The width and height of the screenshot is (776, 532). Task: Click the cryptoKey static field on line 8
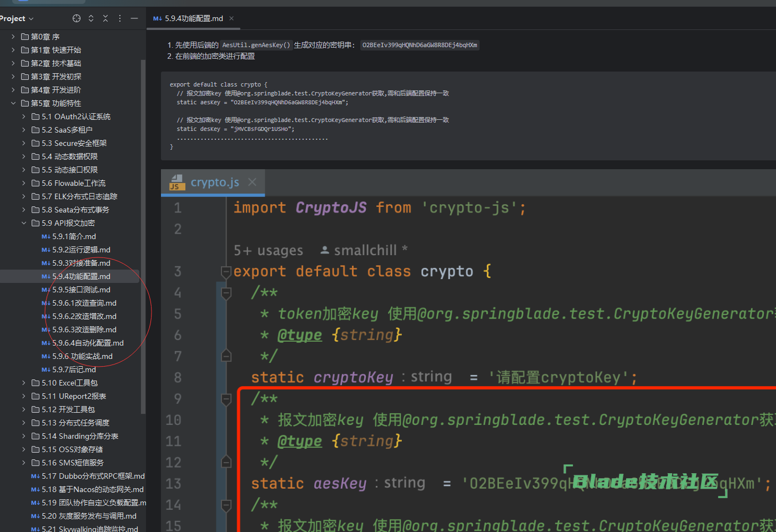pyautogui.click(x=353, y=377)
